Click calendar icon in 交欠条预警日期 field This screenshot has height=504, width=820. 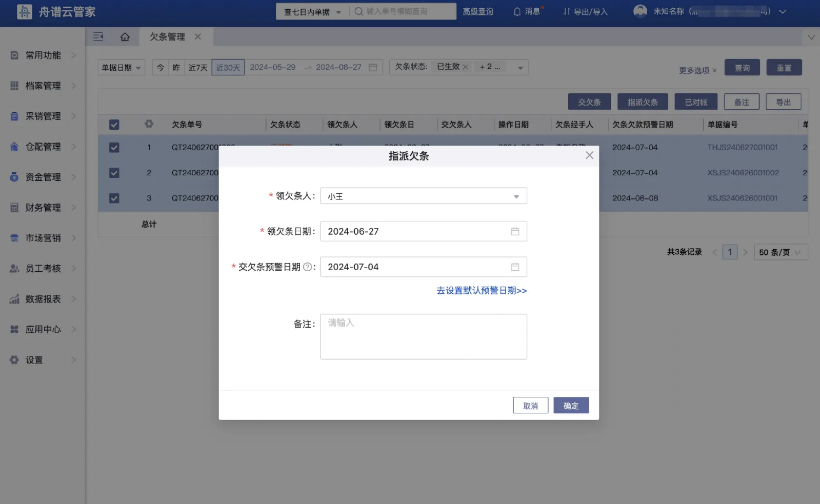pos(515,267)
